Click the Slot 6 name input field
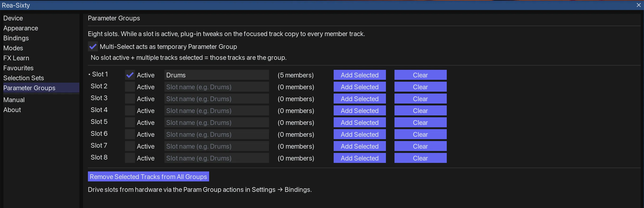Screen dimensions: 644x208 (216, 134)
